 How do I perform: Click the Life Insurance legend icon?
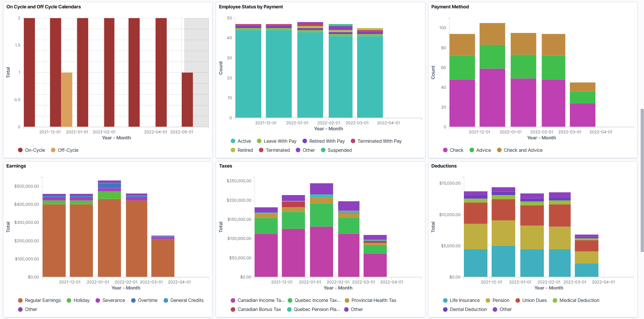click(445, 301)
